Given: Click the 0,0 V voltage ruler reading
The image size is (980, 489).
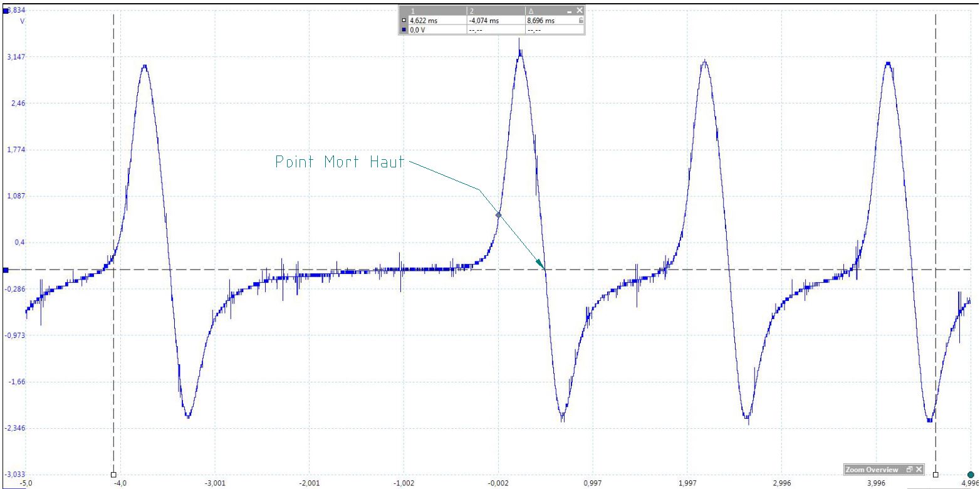Looking at the screenshot, I should (x=418, y=29).
